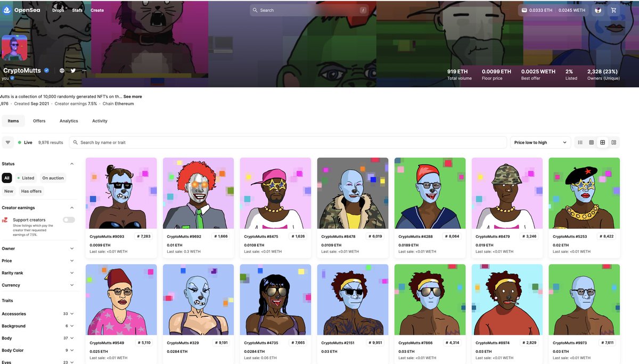Click the 0.0099 ETH Floor price stat
Image resolution: width=639 pixels, height=364 pixels.
[x=496, y=75]
